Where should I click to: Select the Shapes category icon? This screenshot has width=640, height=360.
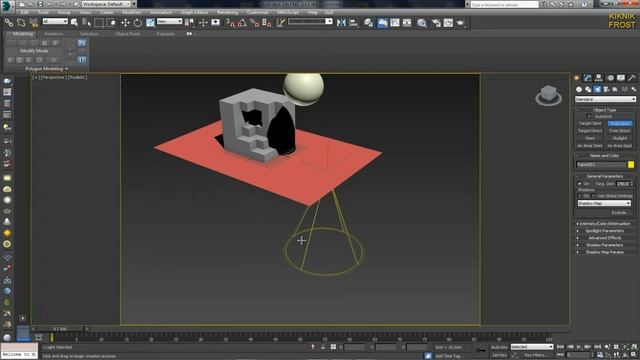coord(588,89)
